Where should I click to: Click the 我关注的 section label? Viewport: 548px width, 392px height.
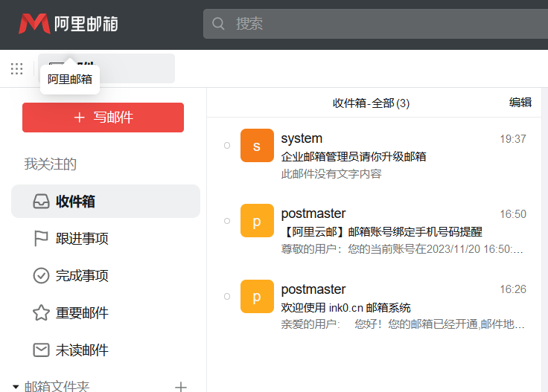tap(51, 164)
